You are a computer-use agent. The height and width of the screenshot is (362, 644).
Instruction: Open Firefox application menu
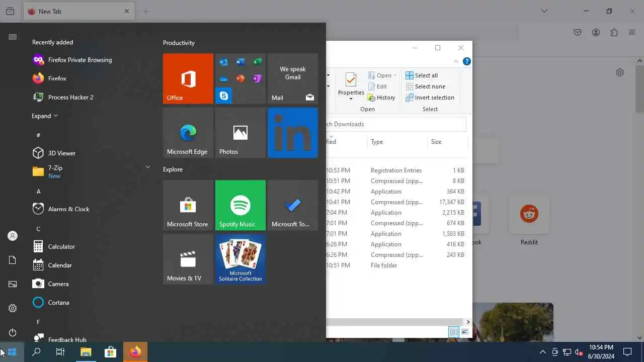tap(632, 32)
